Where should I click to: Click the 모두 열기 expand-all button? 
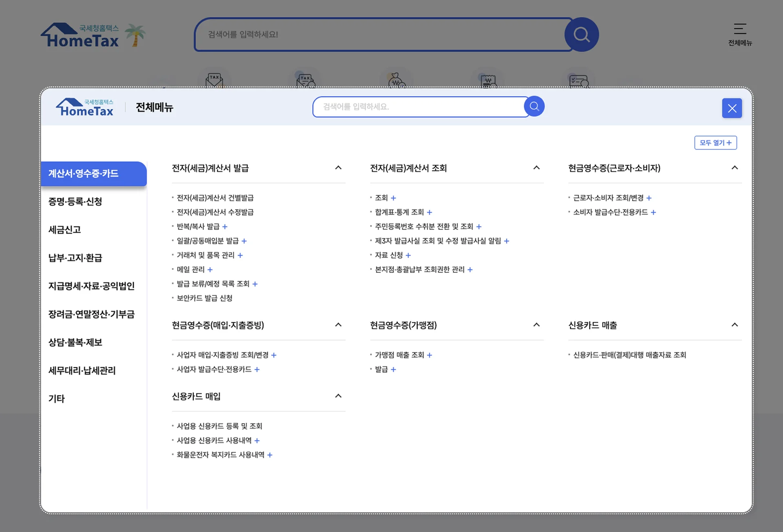(x=716, y=143)
